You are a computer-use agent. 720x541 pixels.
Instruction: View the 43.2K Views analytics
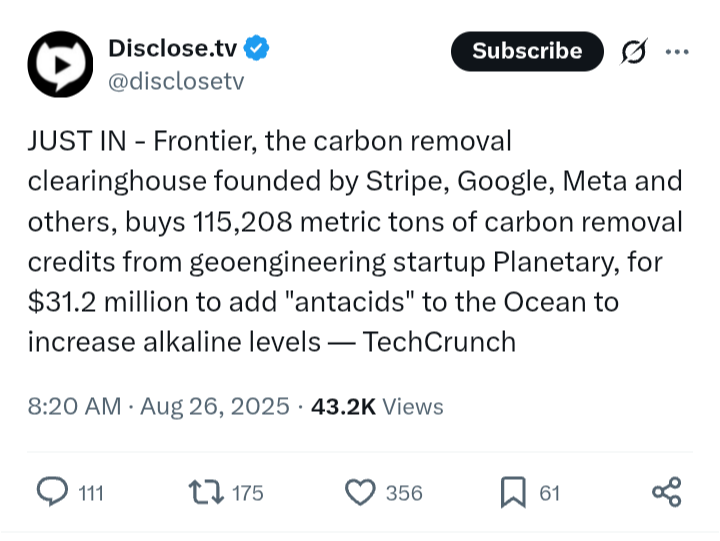377,407
